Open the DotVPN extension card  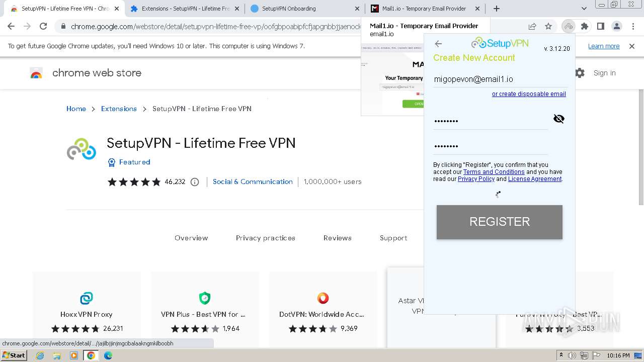pos(323,309)
